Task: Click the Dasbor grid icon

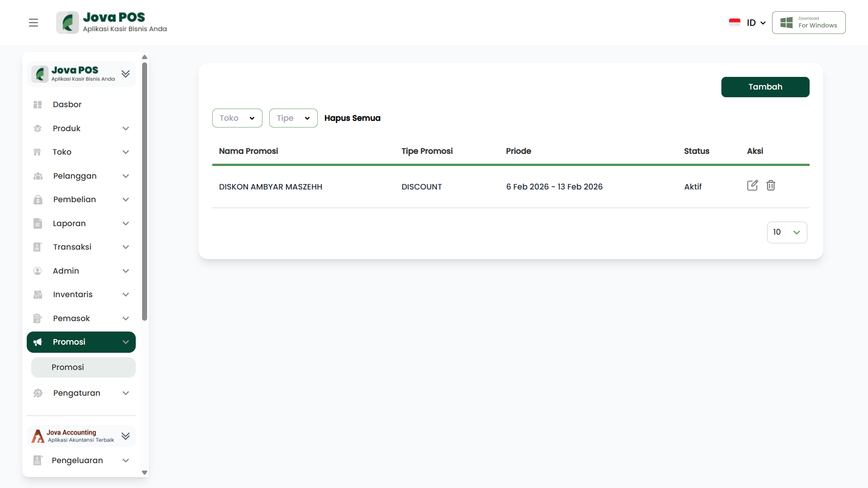Action: (38, 105)
